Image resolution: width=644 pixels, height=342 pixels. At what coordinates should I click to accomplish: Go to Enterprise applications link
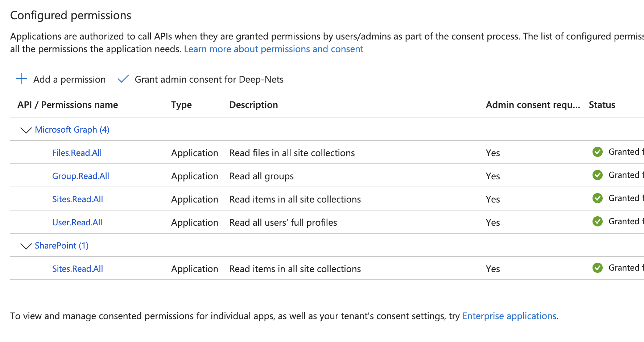click(x=509, y=316)
